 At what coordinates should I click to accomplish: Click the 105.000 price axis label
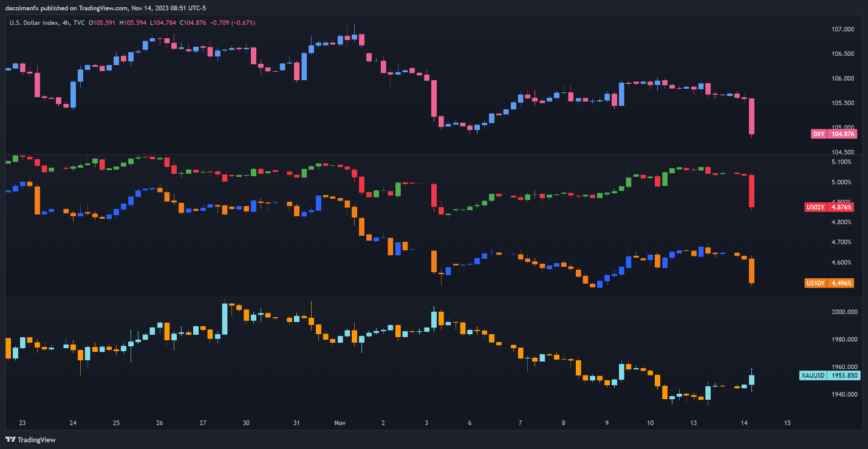(x=842, y=128)
